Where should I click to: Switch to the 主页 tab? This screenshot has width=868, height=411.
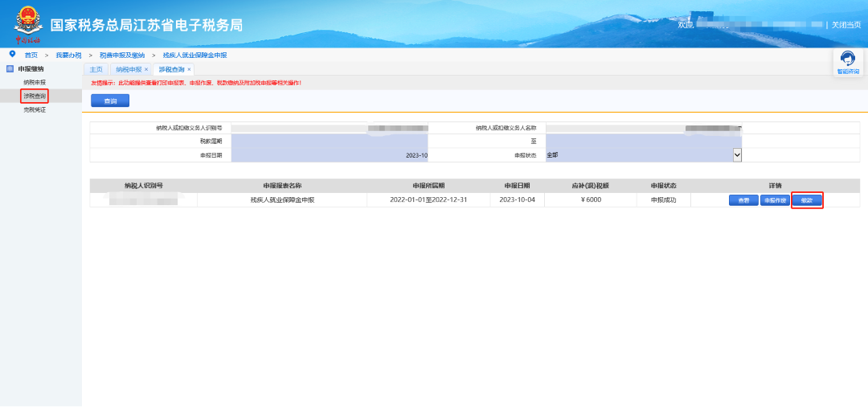(x=96, y=70)
